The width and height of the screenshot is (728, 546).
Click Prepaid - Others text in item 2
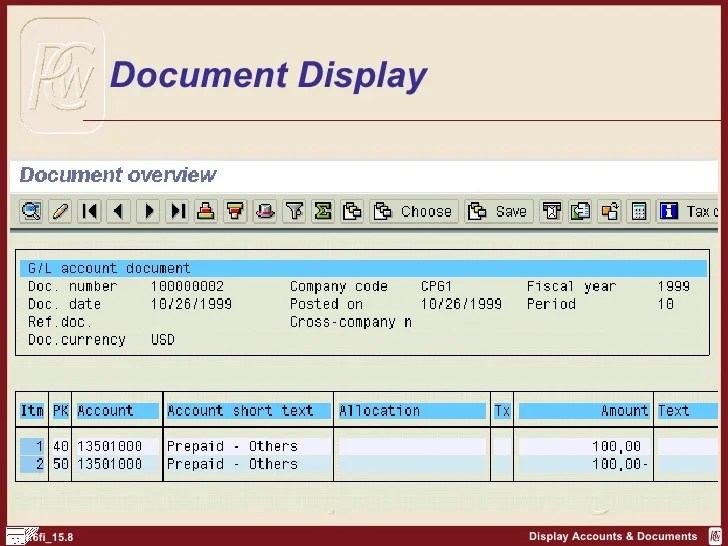pos(232,464)
